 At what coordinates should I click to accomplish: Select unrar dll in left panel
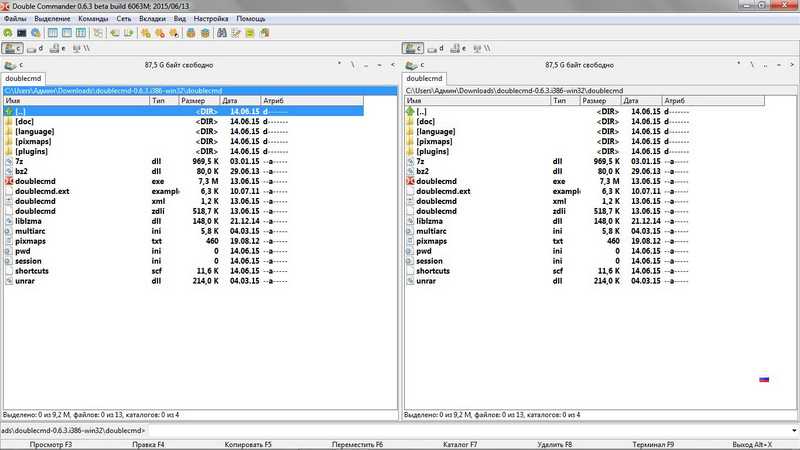[x=184, y=281]
